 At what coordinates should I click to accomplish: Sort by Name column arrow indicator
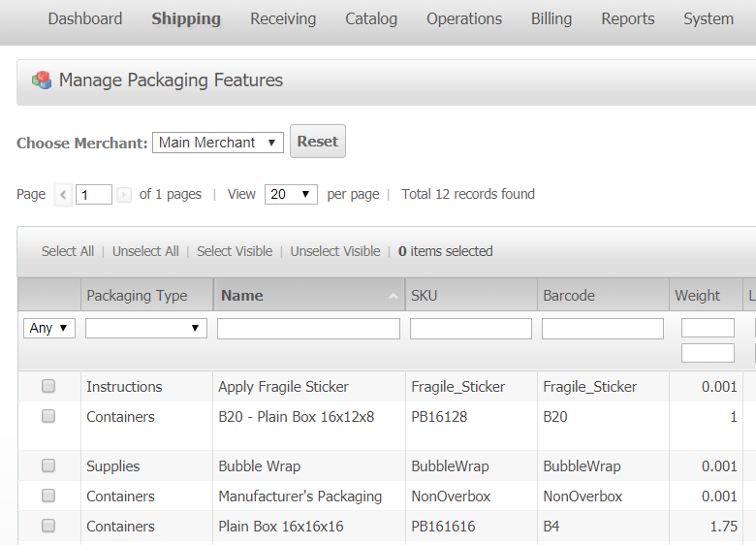tap(393, 296)
